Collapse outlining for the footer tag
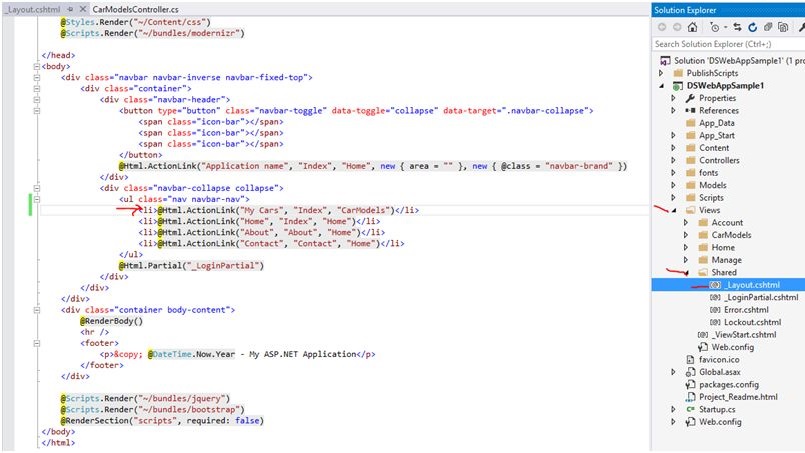 [36, 343]
